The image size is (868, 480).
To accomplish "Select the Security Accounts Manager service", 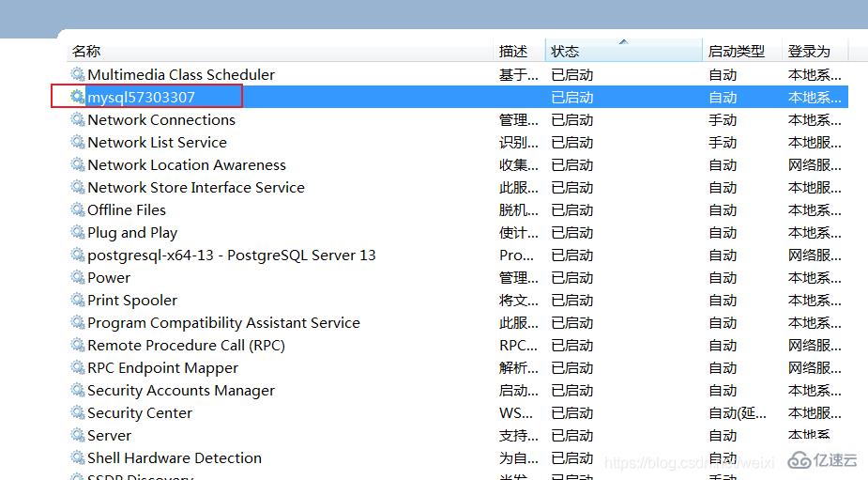I will click(x=181, y=391).
